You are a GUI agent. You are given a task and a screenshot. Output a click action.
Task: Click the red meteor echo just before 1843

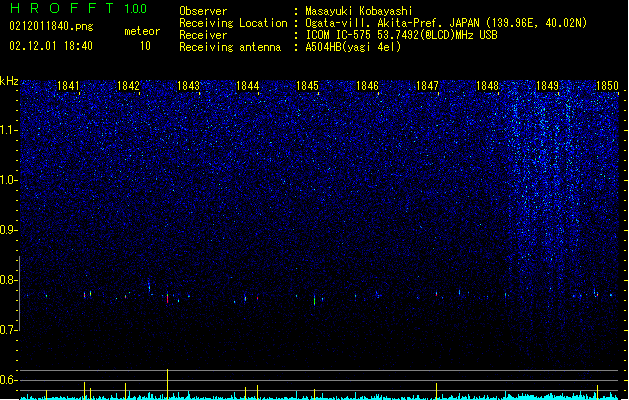(167, 298)
